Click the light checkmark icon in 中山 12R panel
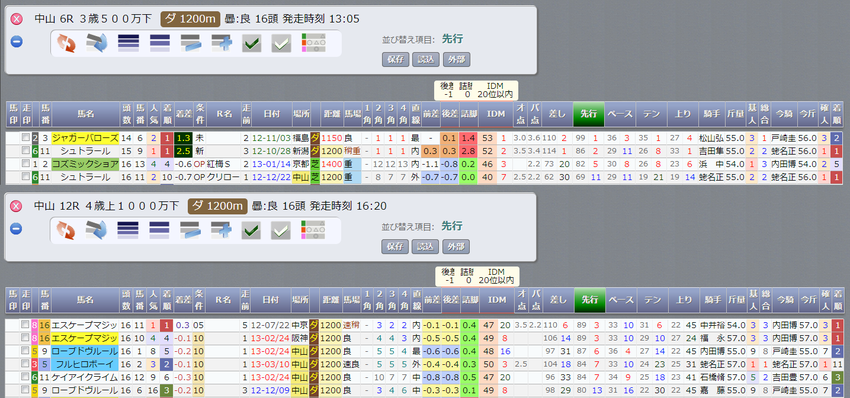The width and height of the screenshot is (850, 398). tap(281, 230)
